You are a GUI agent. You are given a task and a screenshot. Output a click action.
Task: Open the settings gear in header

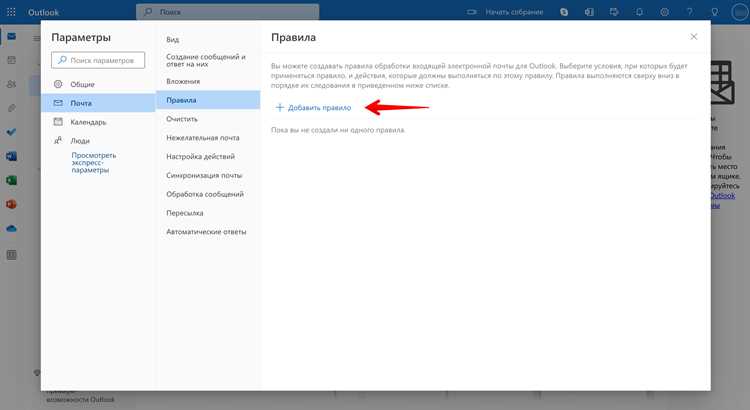664,12
